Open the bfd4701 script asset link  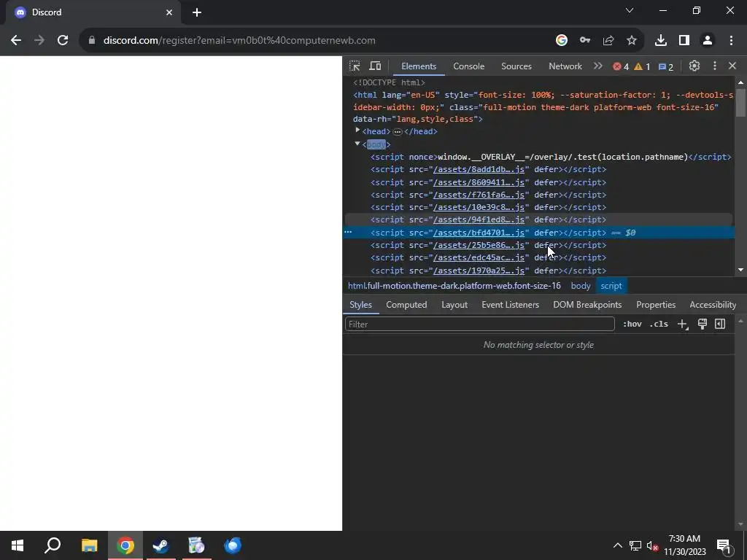pyautogui.click(x=479, y=233)
